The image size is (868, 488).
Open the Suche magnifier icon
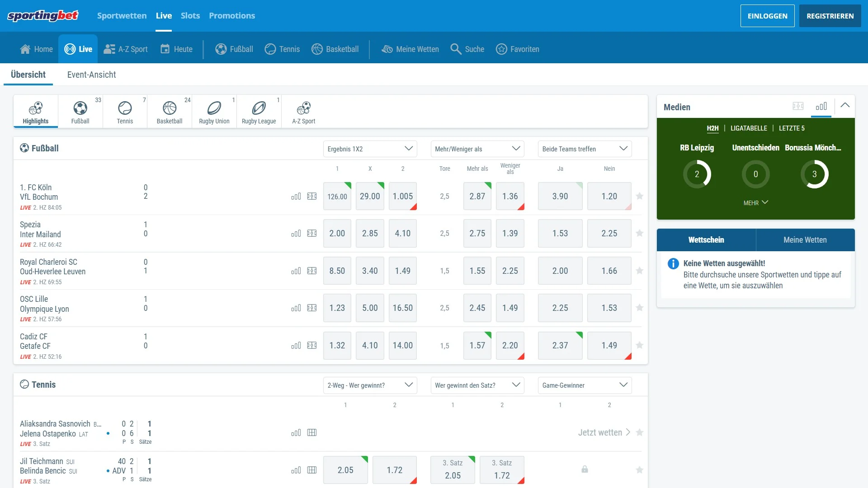coord(456,49)
